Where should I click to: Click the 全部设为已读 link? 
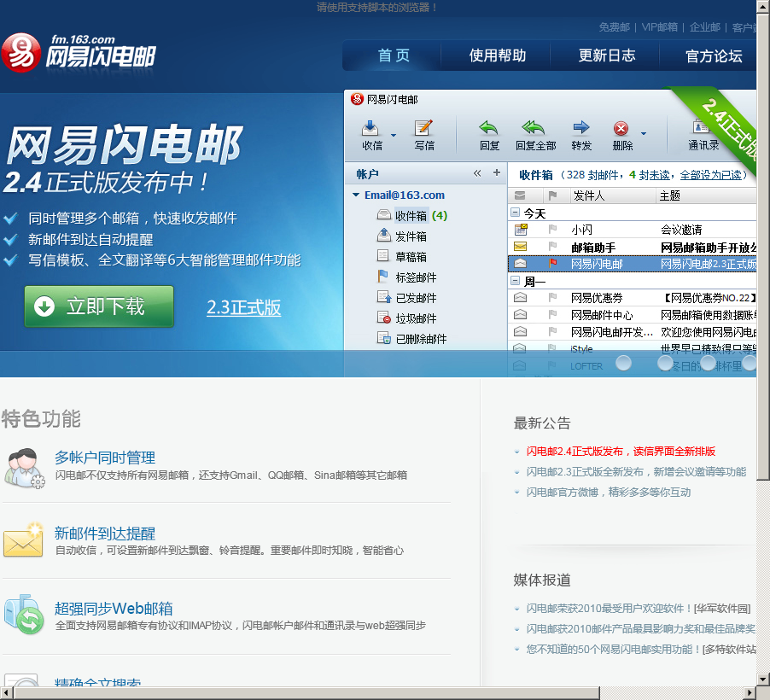[711, 175]
